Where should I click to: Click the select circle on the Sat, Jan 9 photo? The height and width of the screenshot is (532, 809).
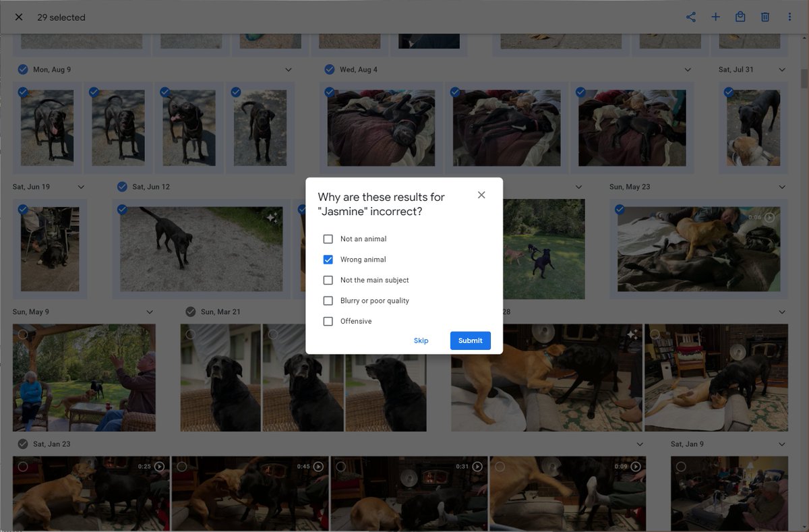681,467
